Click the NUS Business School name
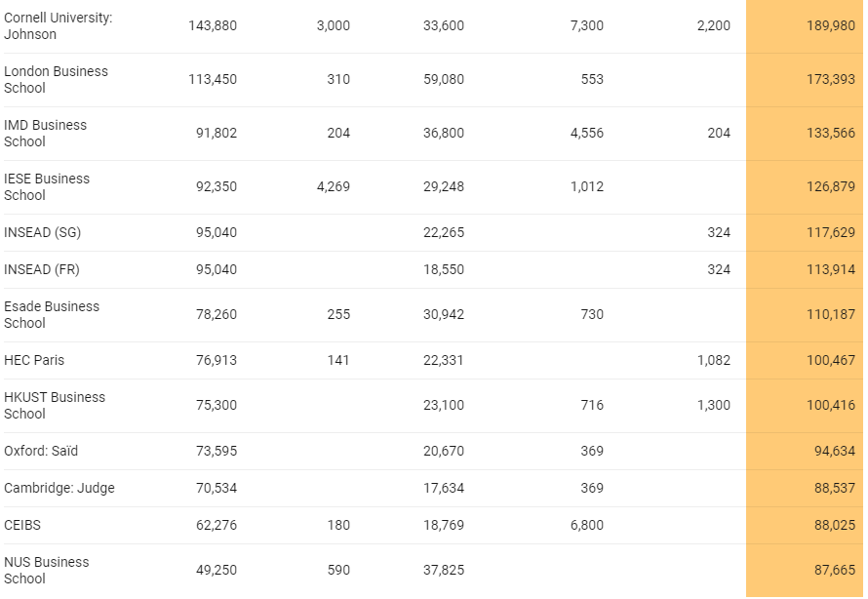 (x=46, y=571)
